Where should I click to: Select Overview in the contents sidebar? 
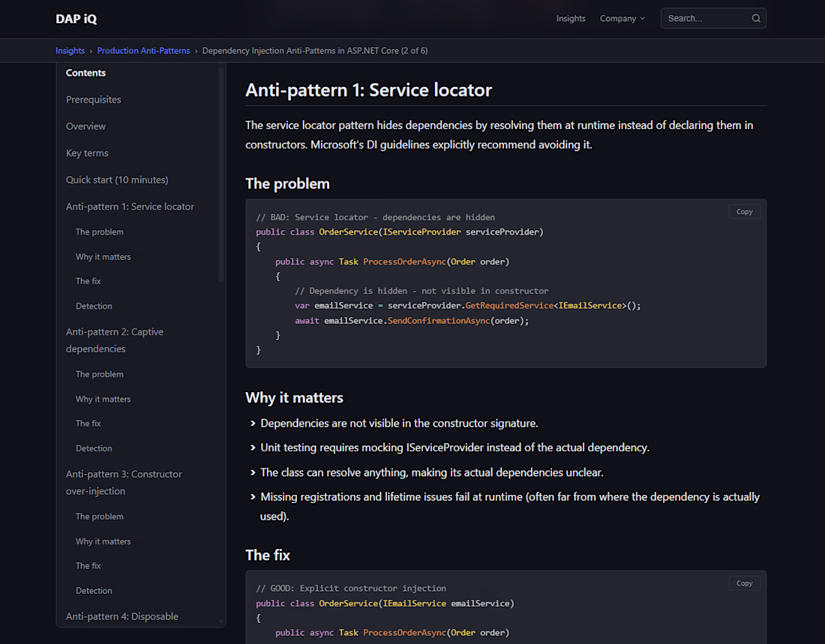click(x=85, y=127)
